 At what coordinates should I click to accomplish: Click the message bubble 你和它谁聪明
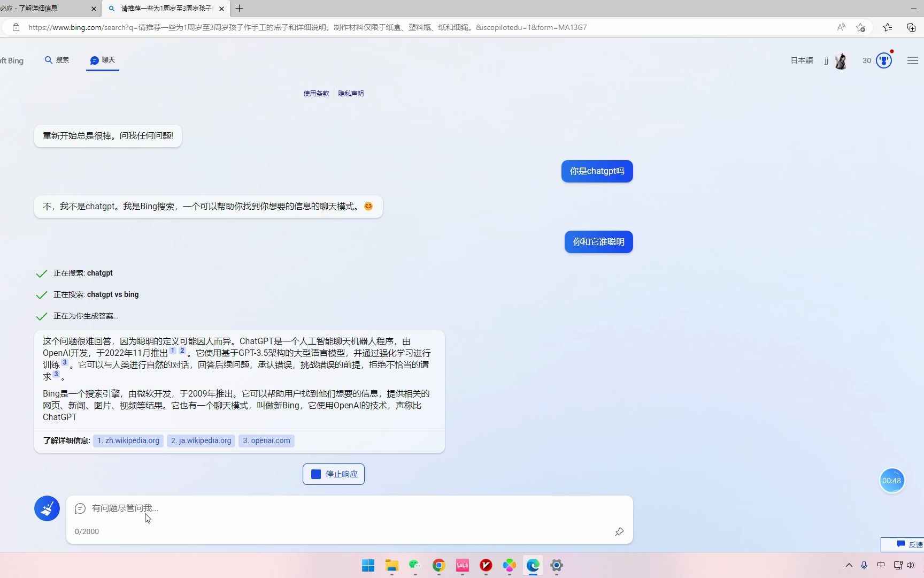pos(598,242)
